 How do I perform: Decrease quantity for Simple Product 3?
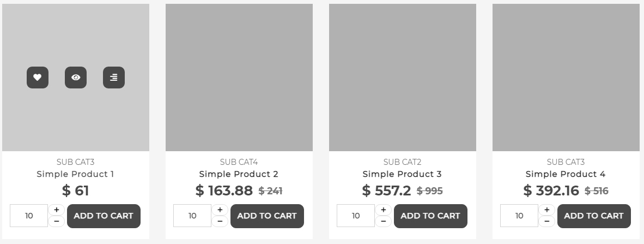click(x=384, y=221)
